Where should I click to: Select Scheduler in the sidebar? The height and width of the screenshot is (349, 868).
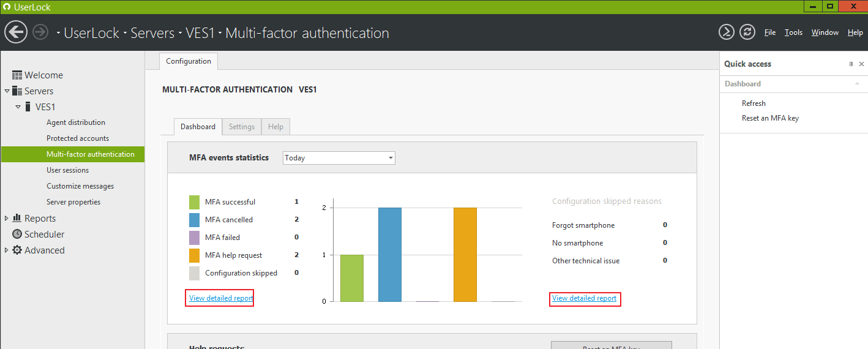(x=44, y=234)
